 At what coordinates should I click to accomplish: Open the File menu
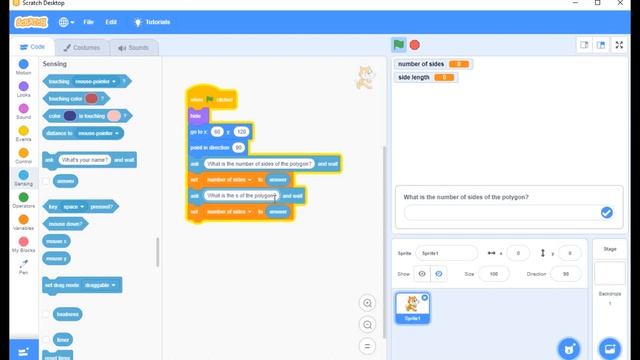[89, 22]
